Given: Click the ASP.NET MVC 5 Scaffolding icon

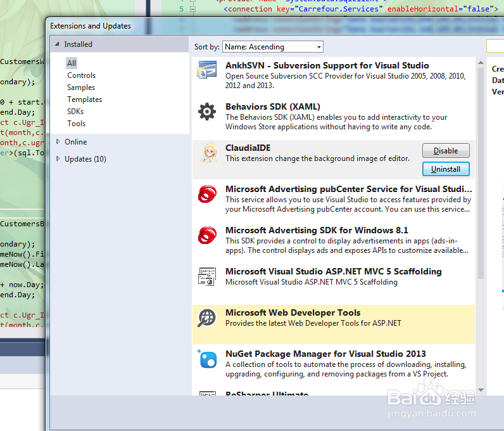Looking at the screenshot, I should click(x=207, y=276).
